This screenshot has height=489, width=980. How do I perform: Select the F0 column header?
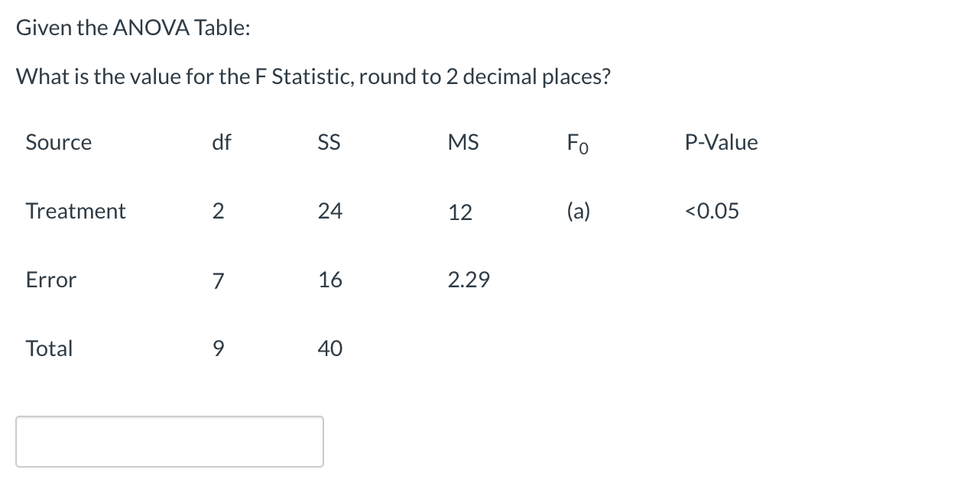click(x=576, y=144)
